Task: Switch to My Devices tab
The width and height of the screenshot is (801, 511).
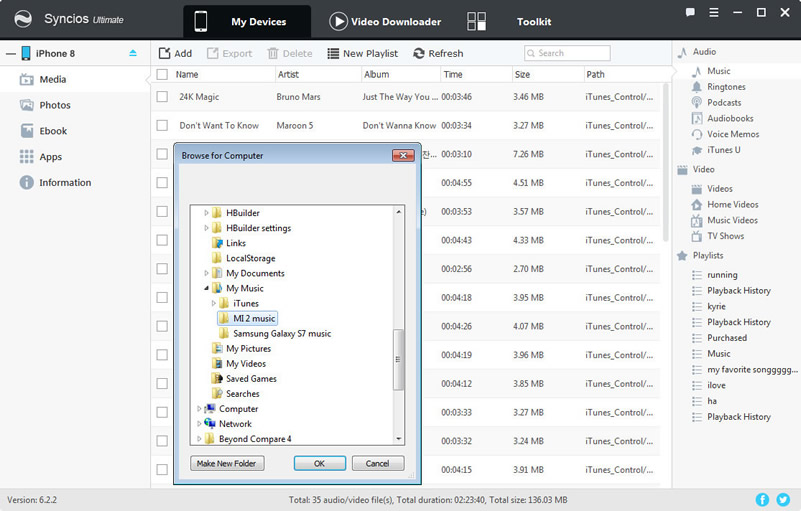Action: tap(247, 21)
